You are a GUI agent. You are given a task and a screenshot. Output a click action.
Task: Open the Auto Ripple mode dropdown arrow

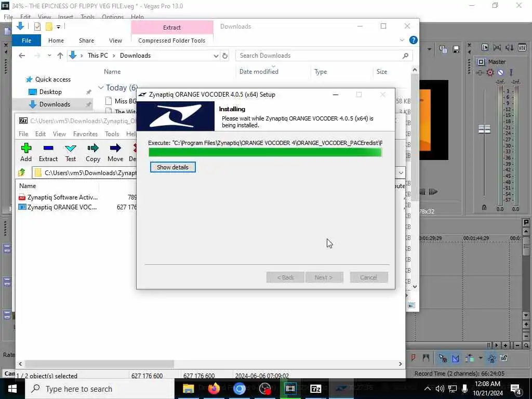click(x=480, y=358)
